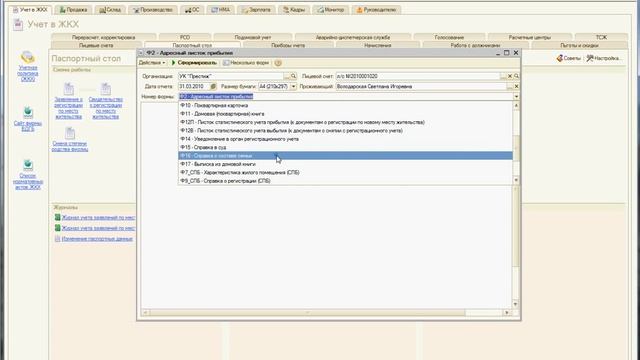
Task: Click the Проживающий input field
Action: coord(421,87)
